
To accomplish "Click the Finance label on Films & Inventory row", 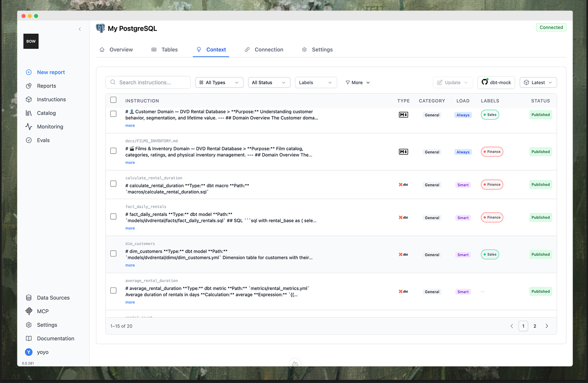I will [x=492, y=152].
